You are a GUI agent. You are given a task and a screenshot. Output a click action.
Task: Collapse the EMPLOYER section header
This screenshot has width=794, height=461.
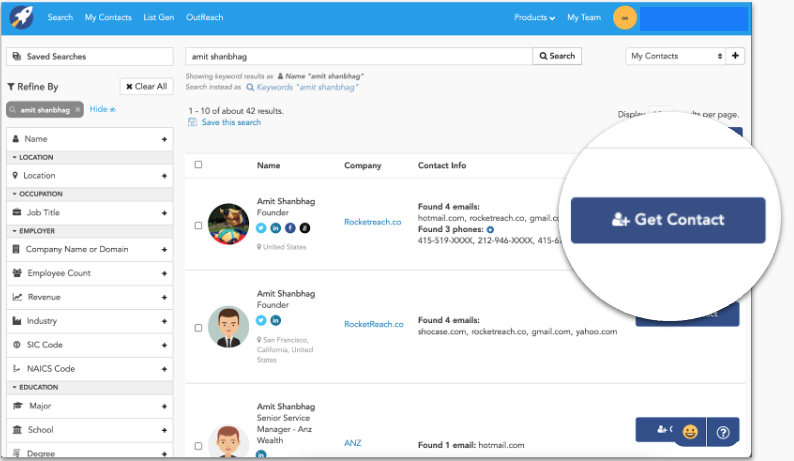(x=90, y=231)
